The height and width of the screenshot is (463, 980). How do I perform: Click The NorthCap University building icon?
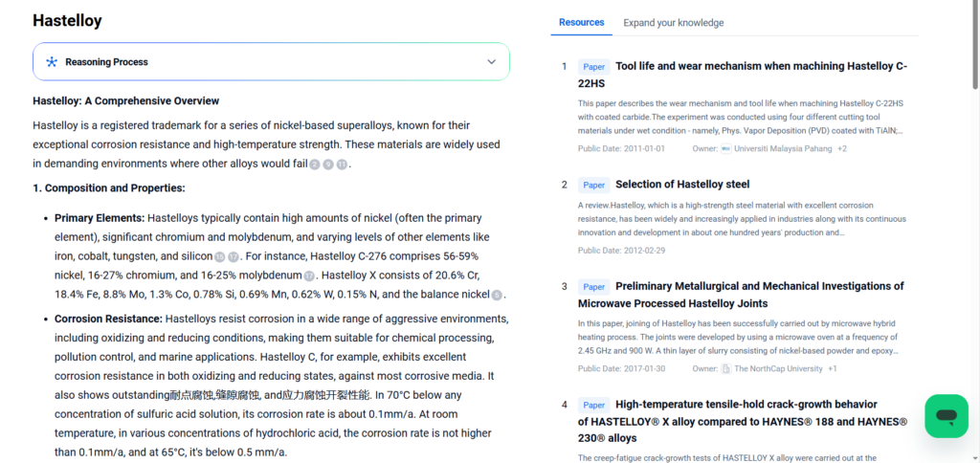pos(726,369)
